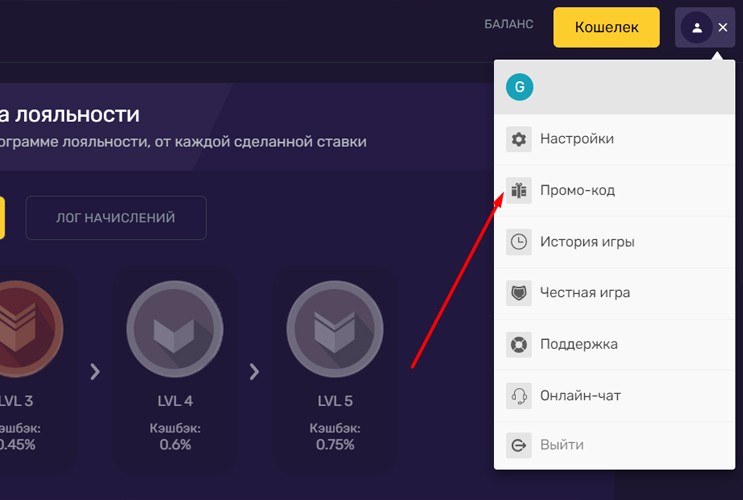Click the clock icon for История игры
743x500 pixels.
tap(518, 241)
